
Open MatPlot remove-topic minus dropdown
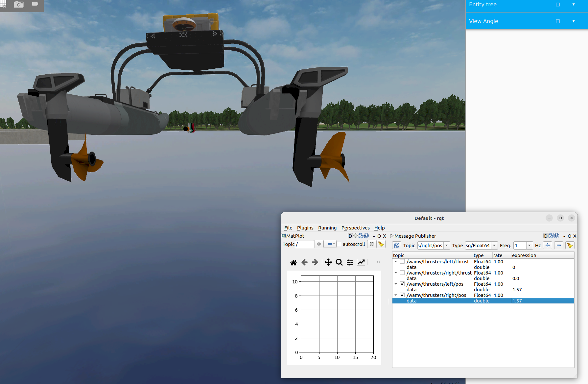point(330,244)
